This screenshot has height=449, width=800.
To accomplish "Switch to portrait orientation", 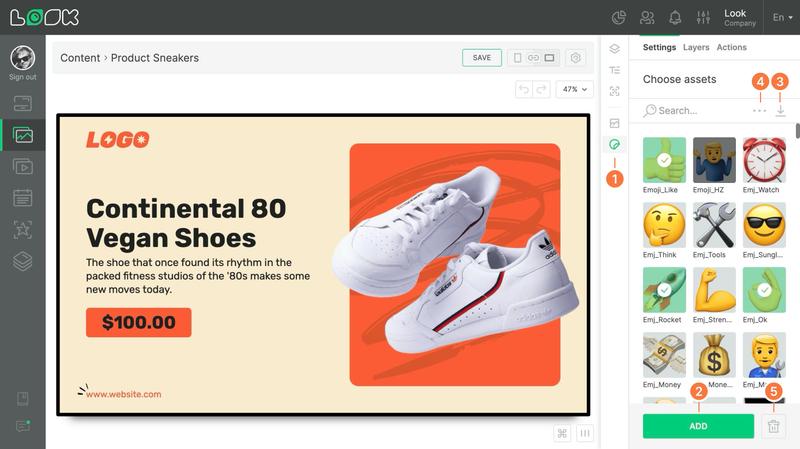I will (517, 58).
